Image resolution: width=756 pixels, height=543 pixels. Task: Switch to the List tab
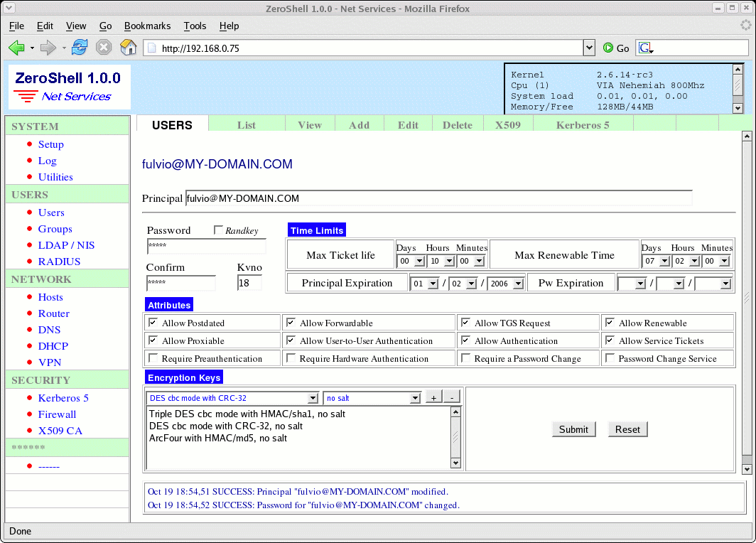[x=247, y=125]
